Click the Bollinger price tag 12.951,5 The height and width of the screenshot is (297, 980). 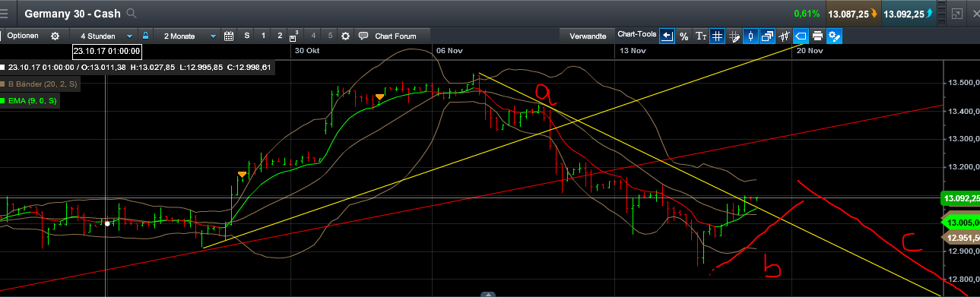960,238
